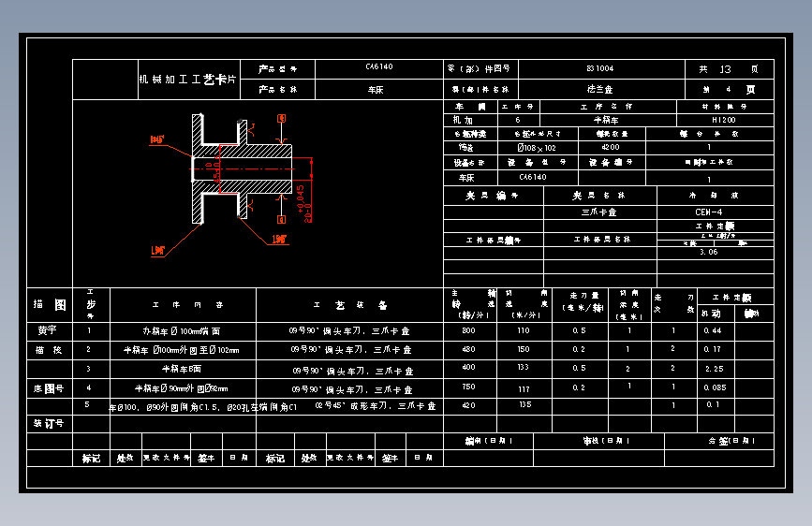This screenshot has width=812, height=526.
Task: Click the machine time value '0.17'
Action: (x=713, y=349)
